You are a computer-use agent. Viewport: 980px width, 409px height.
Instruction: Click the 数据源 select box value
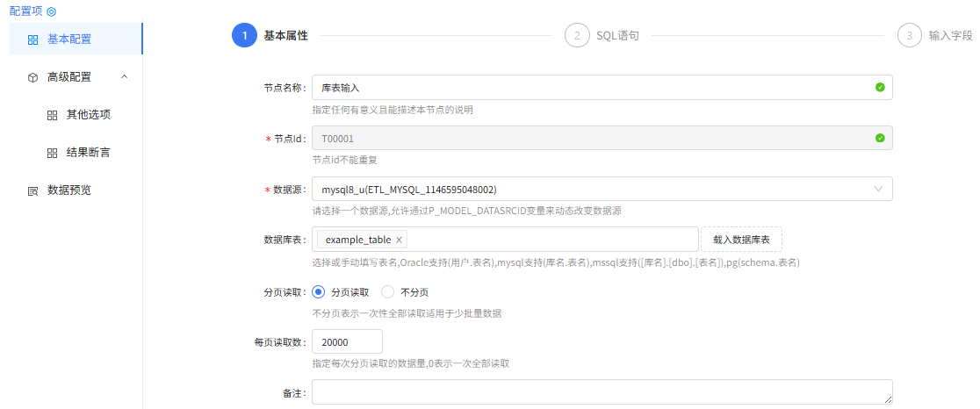coord(408,189)
